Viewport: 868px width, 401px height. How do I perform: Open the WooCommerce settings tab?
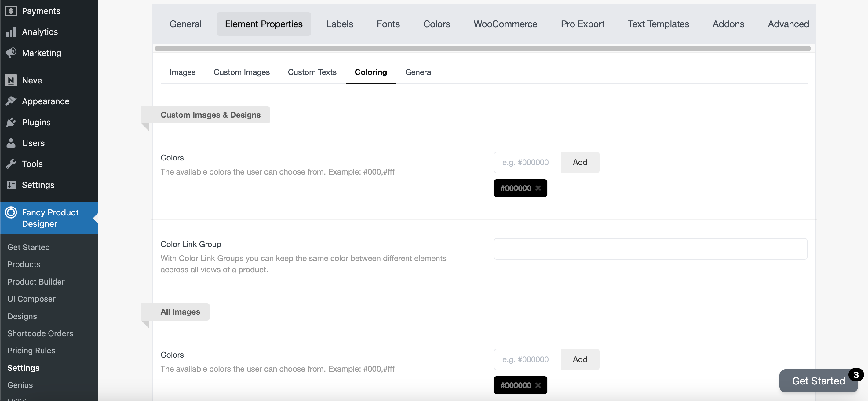505,24
